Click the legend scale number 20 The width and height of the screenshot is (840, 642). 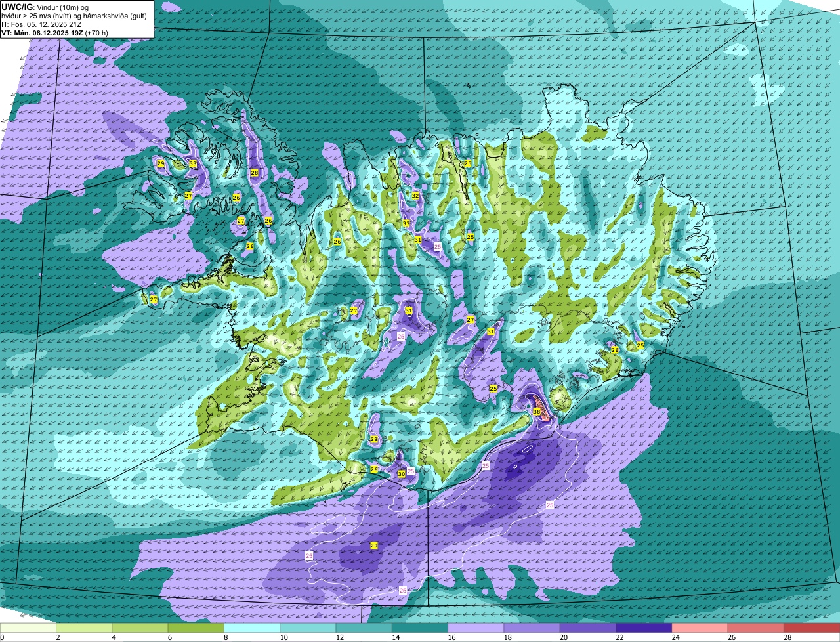564,637
